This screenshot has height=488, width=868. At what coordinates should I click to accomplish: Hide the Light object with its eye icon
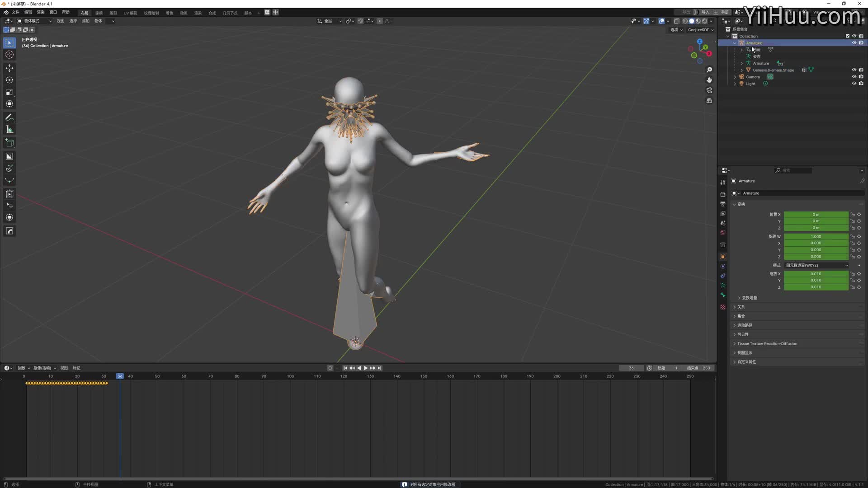pyautogui.click(x=854, y=84)
